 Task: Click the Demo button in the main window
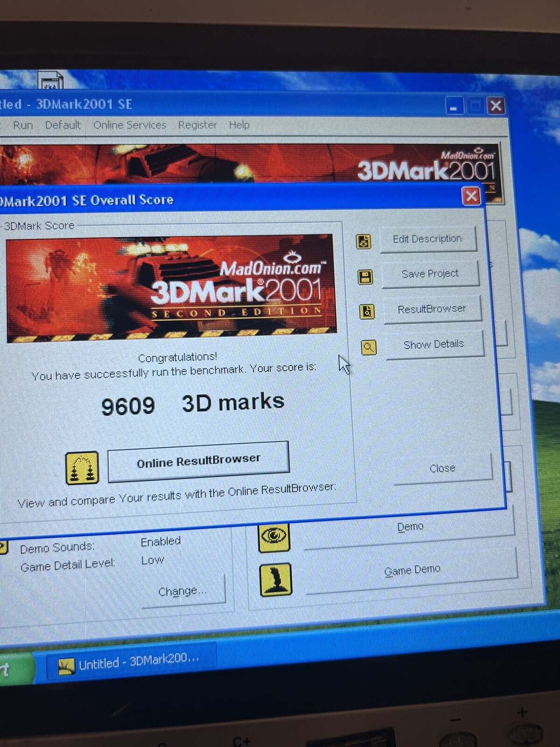(410, 527)
